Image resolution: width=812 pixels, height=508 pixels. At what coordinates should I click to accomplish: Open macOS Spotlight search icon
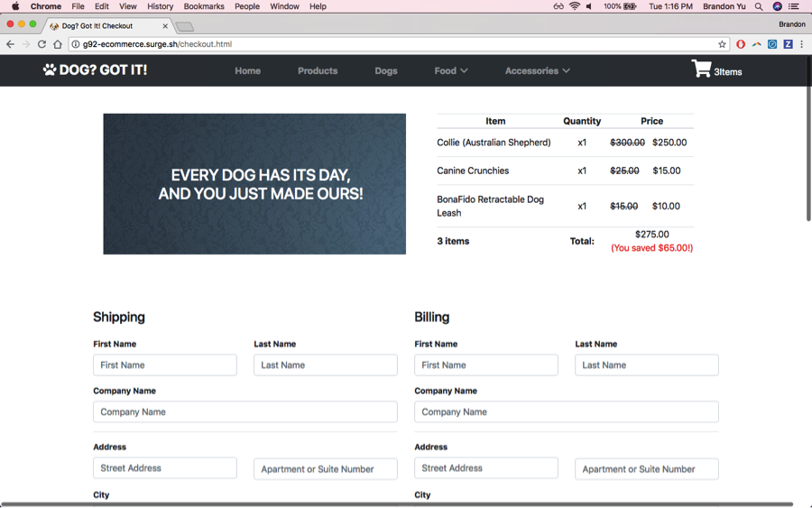pyautogui.click(x=759, y=6)
